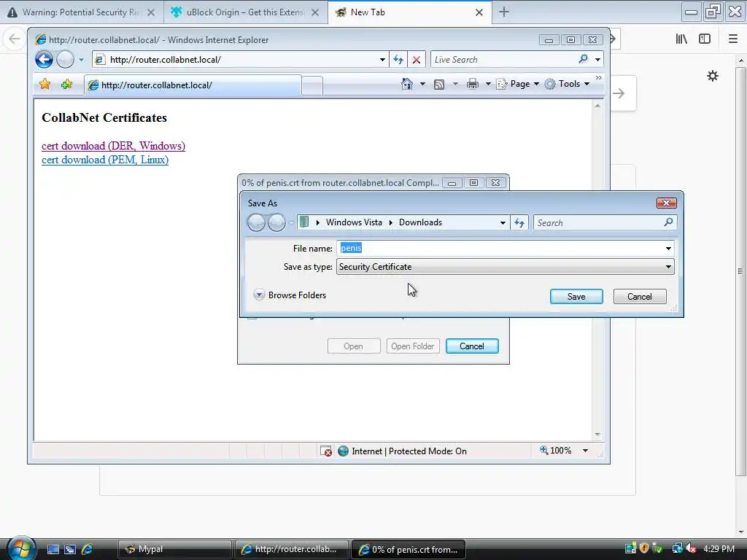Click Downloads in the Save As path
This screenshot has height=560, width=747.
pyautogui.click(x=420, y=222)
